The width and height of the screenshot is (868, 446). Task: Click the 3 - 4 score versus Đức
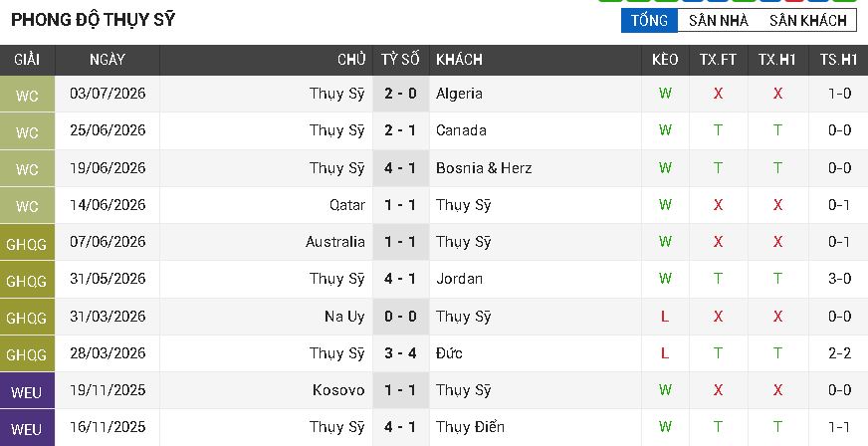pos(400,353)
